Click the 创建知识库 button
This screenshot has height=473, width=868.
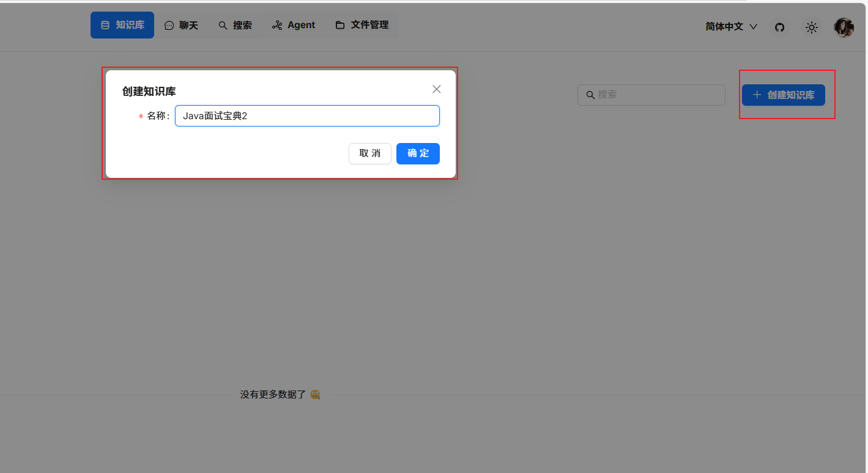[784, 95]
